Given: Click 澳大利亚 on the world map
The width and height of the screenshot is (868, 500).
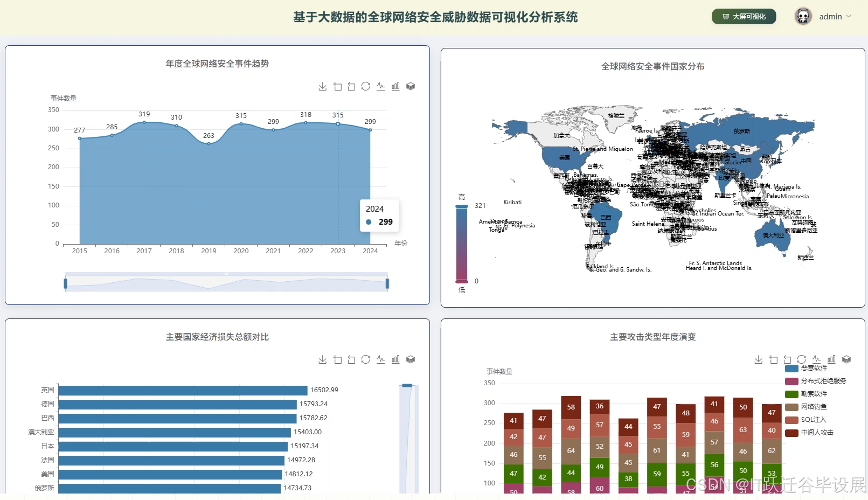Looking at the screenshot, I should [x=773, y=235].
